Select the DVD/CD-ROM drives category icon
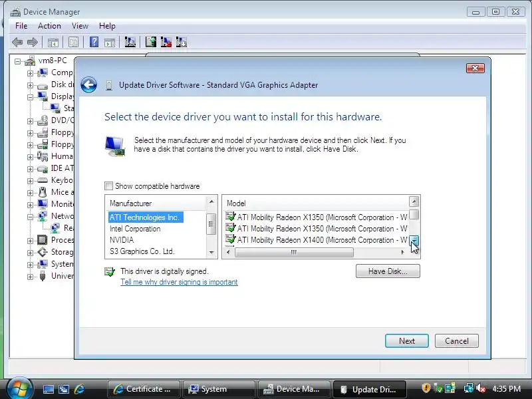The height and width of the screenshot is (399, 532). (x=43, y=120)
